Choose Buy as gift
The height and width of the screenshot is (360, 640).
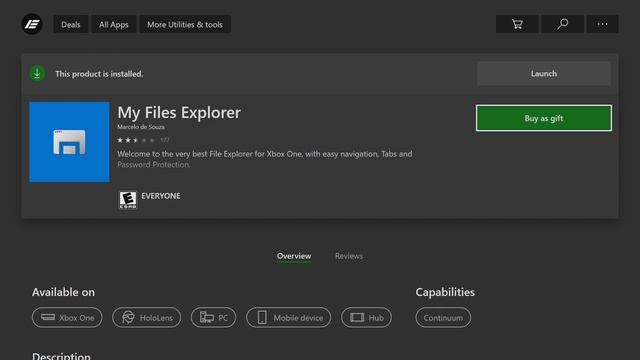coord(544,118)
